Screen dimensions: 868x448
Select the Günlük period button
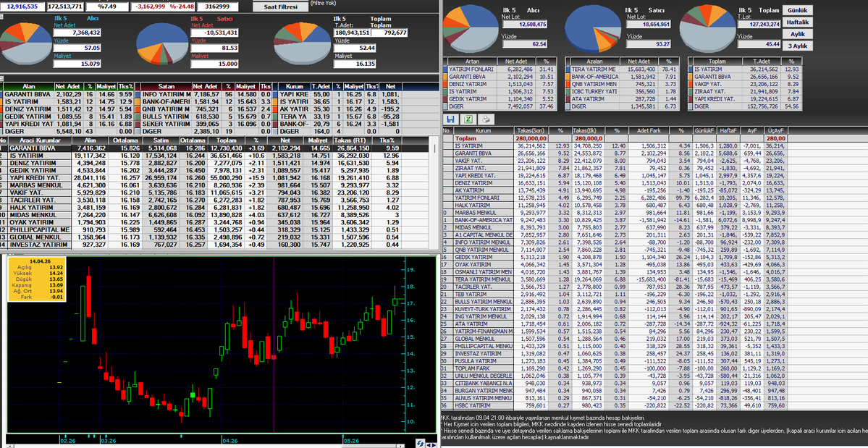click(x=798, y=11)
